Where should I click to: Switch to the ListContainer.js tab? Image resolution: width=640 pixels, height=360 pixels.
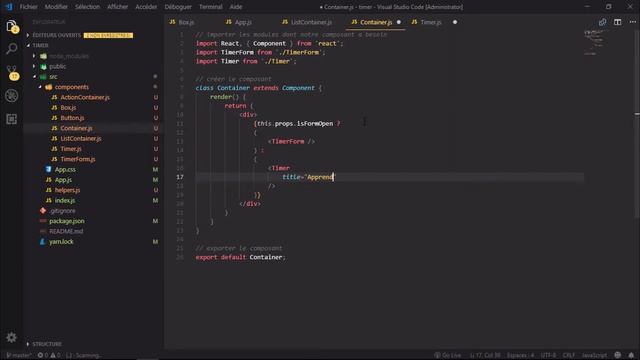(311, 22)
